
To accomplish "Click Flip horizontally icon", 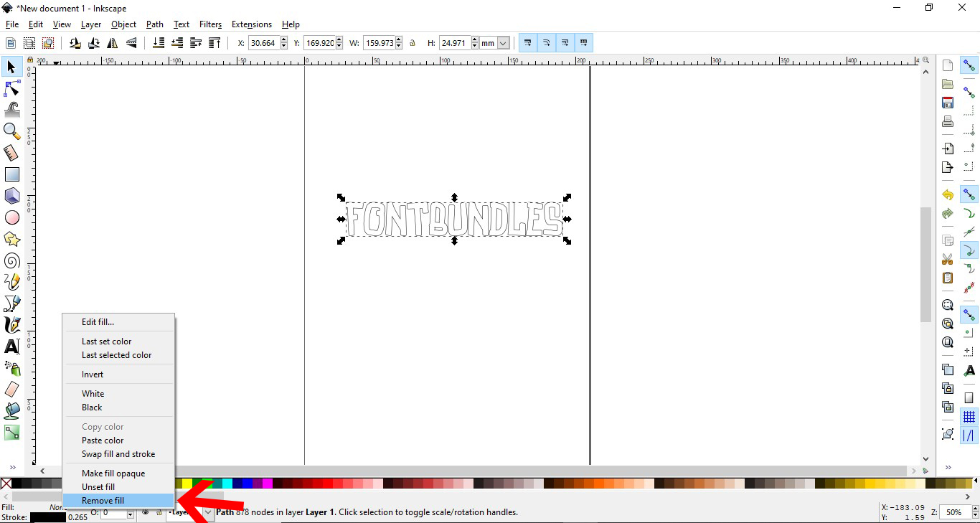I will 113,43.
